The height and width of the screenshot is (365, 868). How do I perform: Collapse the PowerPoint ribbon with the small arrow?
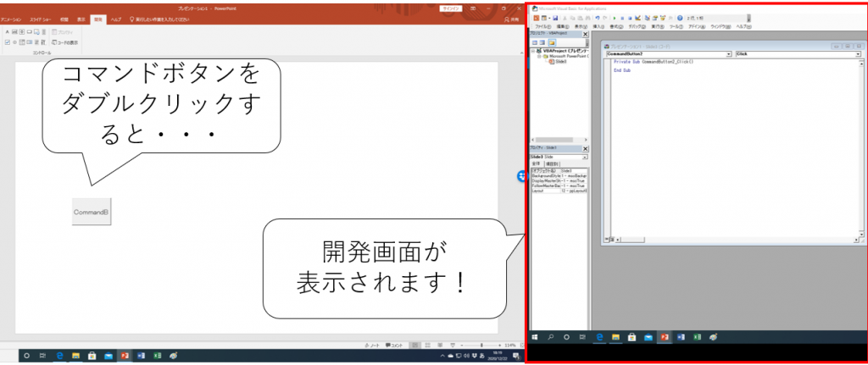click(520, 53)
